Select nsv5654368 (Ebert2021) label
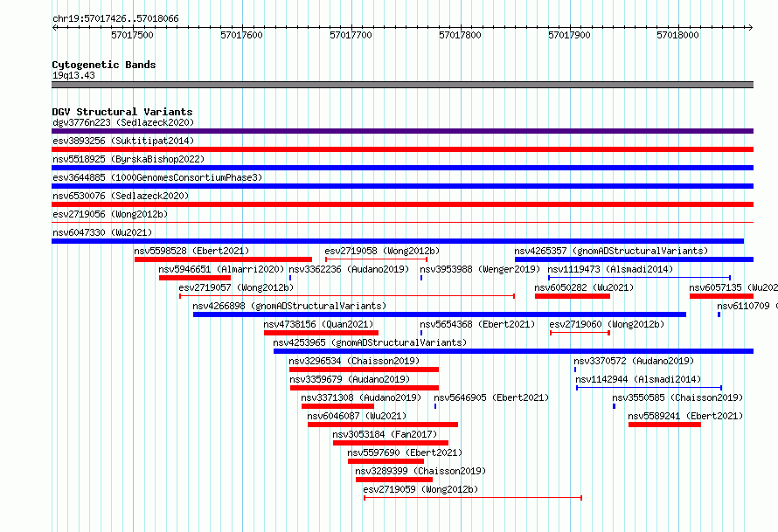 (477, 324)
